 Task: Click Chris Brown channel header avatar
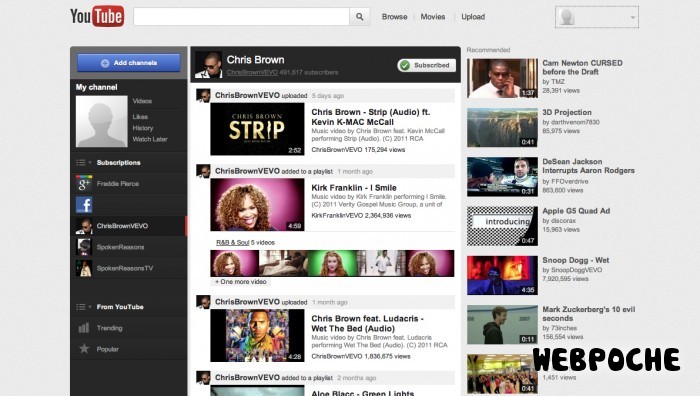point(208,65)
